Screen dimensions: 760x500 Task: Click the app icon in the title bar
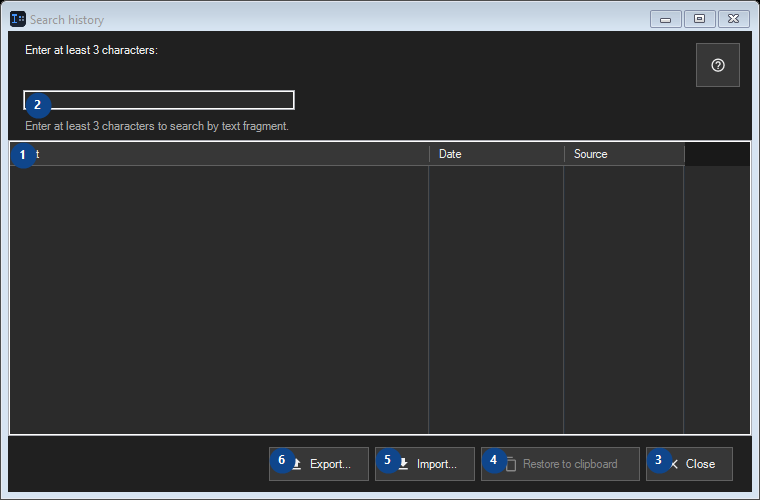18,19
